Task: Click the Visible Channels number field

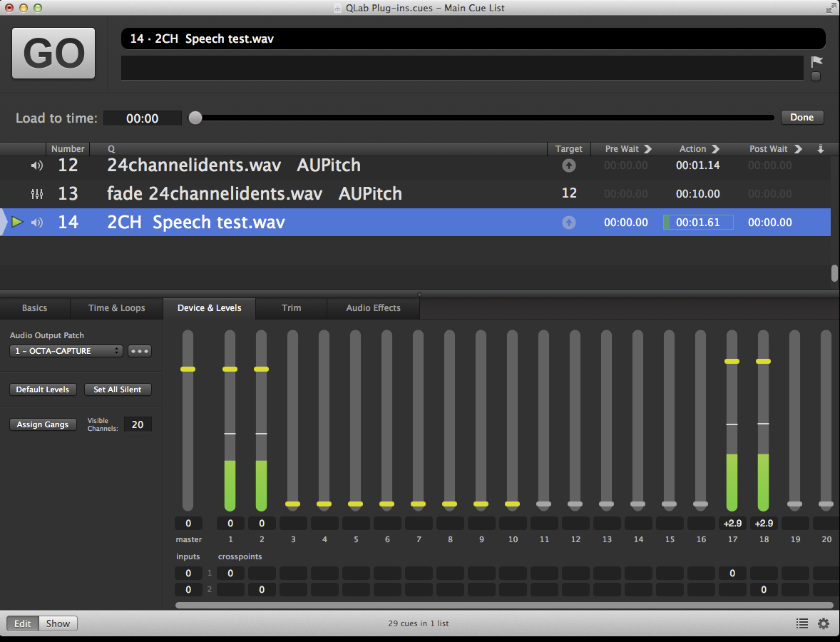Action: (137, 424)
